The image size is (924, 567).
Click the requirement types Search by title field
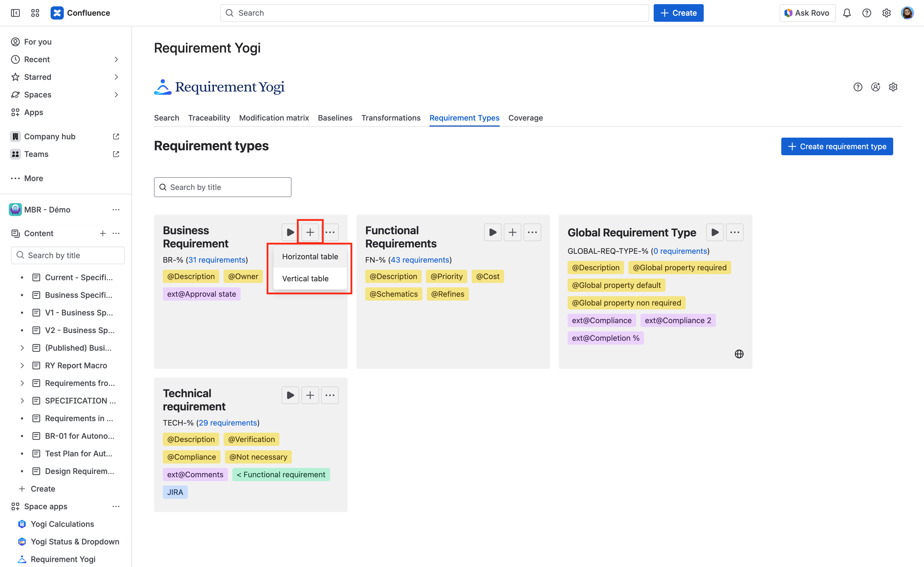pos(222,187)
